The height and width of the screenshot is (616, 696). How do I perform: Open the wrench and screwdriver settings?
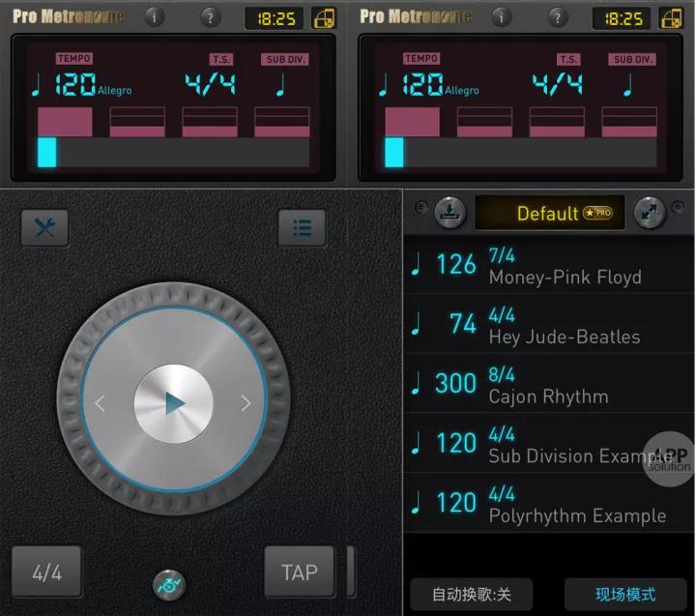tap(44, 228)
